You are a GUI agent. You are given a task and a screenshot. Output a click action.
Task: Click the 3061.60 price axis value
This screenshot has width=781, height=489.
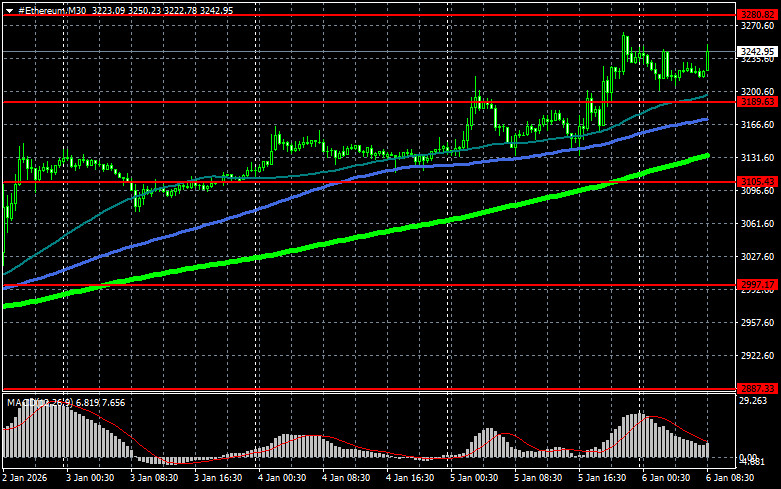[755, 224]
